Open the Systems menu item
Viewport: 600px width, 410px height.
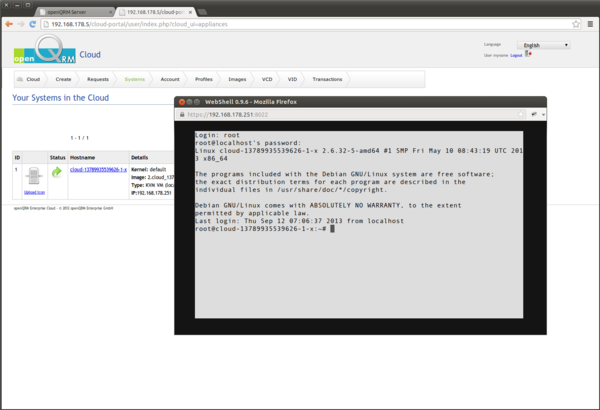pos(134,79)
